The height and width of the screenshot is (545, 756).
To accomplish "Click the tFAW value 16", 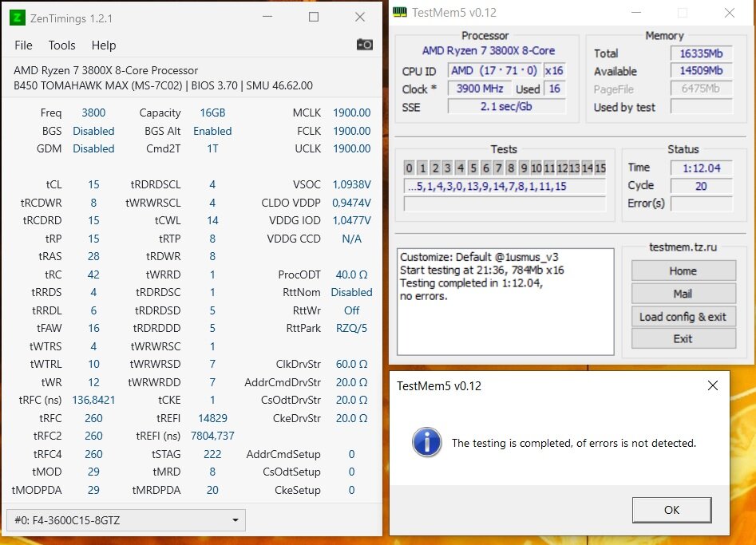I will (93, 328).
